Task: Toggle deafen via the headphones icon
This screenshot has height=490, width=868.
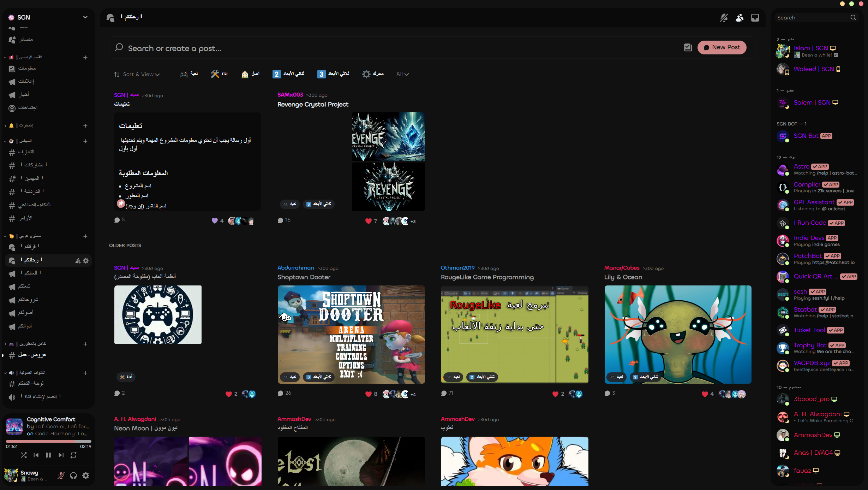Action: coord(73,476)
